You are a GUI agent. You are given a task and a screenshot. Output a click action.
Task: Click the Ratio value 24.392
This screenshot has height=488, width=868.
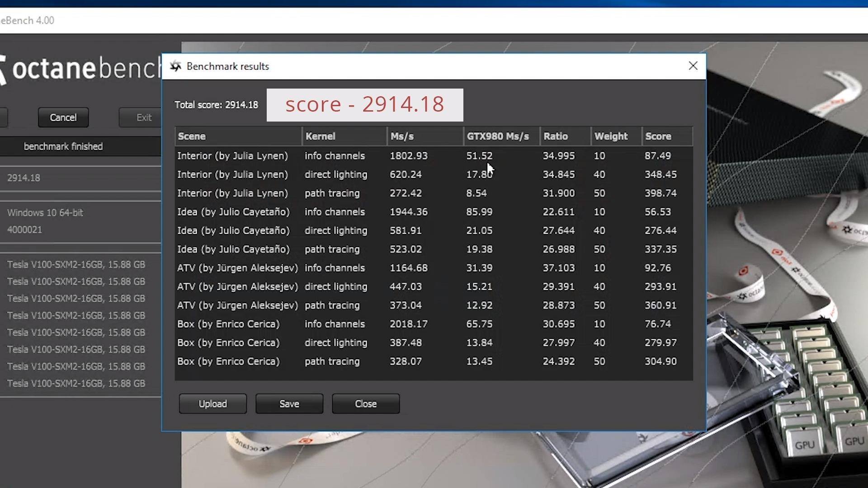click(559, 361)
